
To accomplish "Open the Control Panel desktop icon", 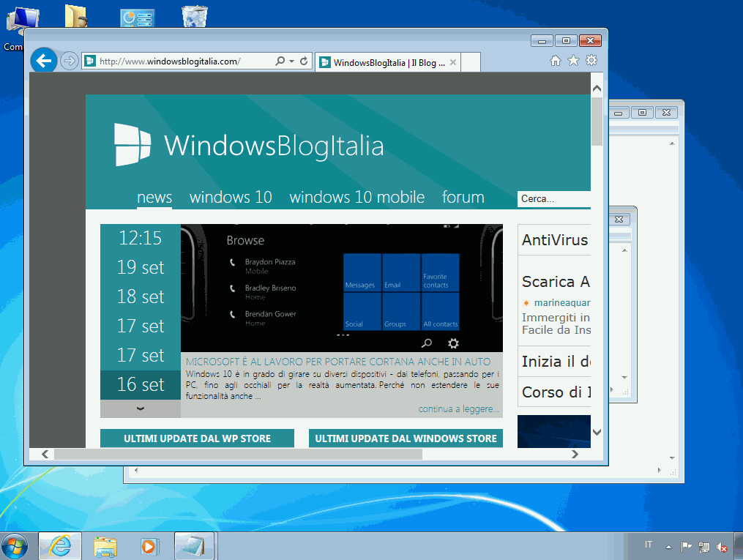I will (x=137, y=18).
